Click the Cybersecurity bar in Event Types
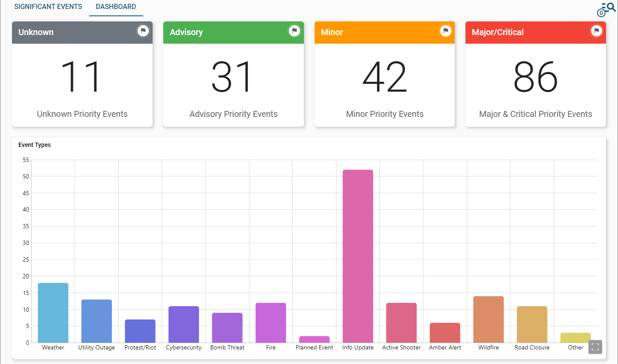 tap(183, 325)
